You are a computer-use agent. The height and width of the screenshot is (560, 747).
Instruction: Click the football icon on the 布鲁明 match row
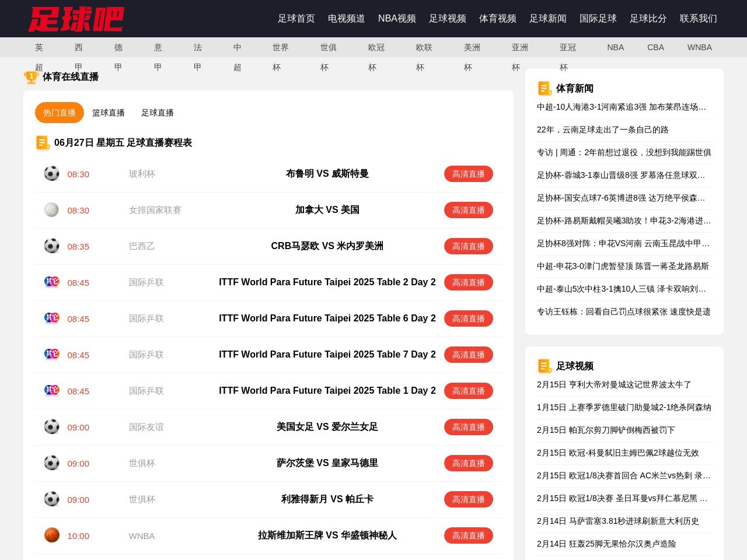(51, 173)
